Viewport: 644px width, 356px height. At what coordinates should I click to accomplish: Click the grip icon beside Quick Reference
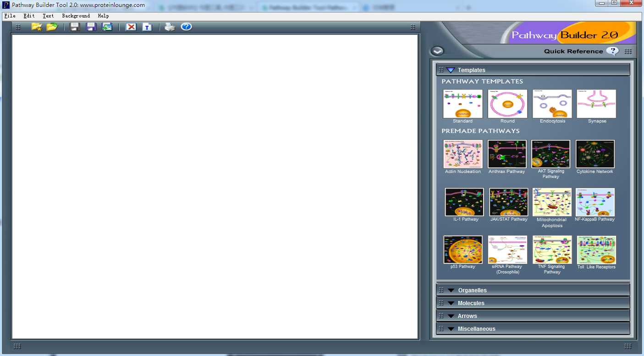pyautogui.click(x=628, y=51)
